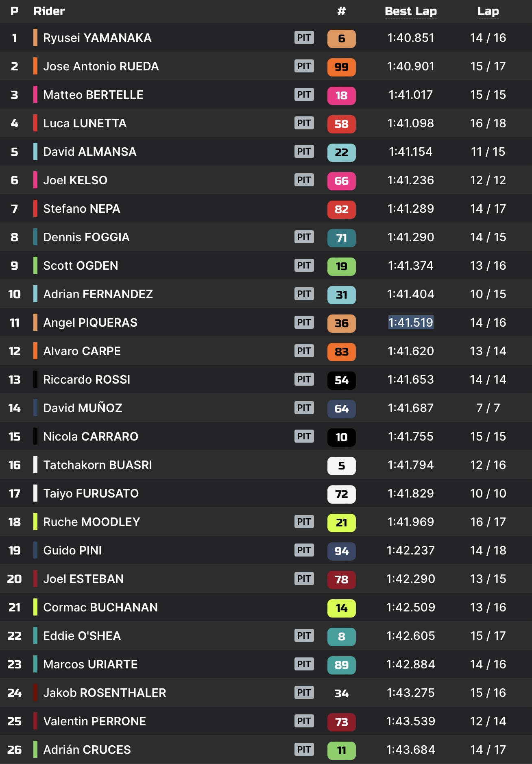Click the orange number 99 badge
Image resolution: width=532 pixels, height=764 pixels.
point(341,67)
